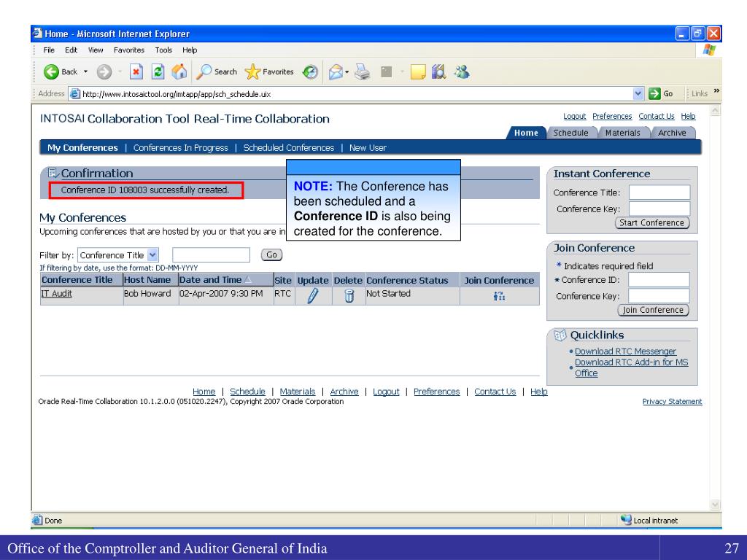Click the page icon in the address bar

pos(75,94)
